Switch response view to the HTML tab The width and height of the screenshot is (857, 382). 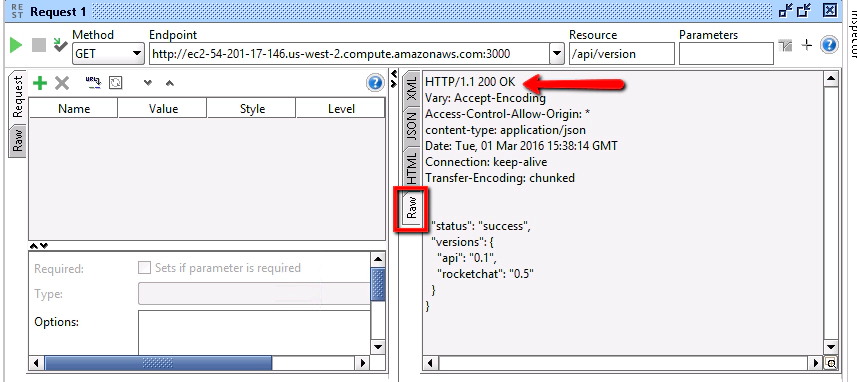pyautogui.click(x=412, y=168)
